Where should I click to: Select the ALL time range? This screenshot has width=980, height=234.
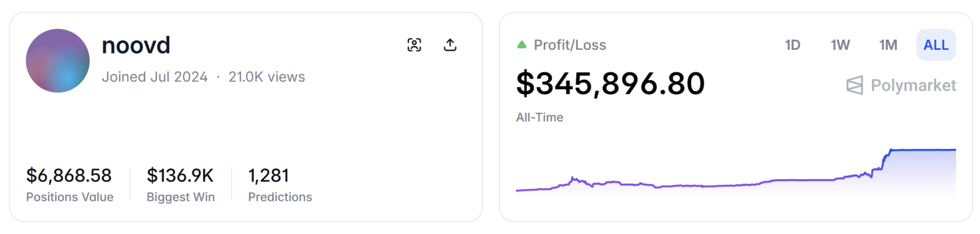[936, 45]
